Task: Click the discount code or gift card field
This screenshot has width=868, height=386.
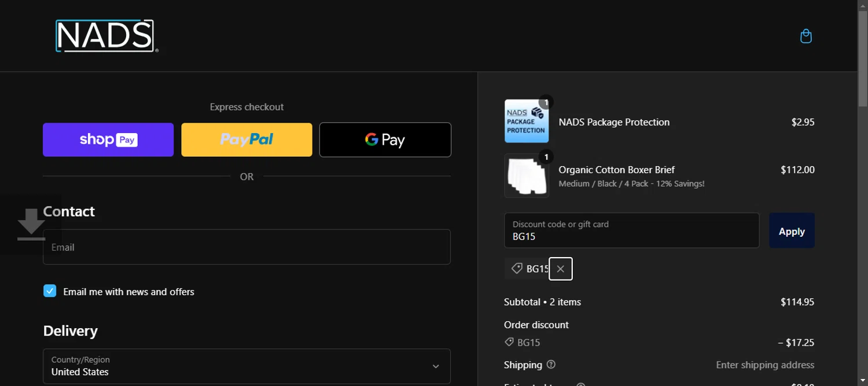Action: click(631, 230)
